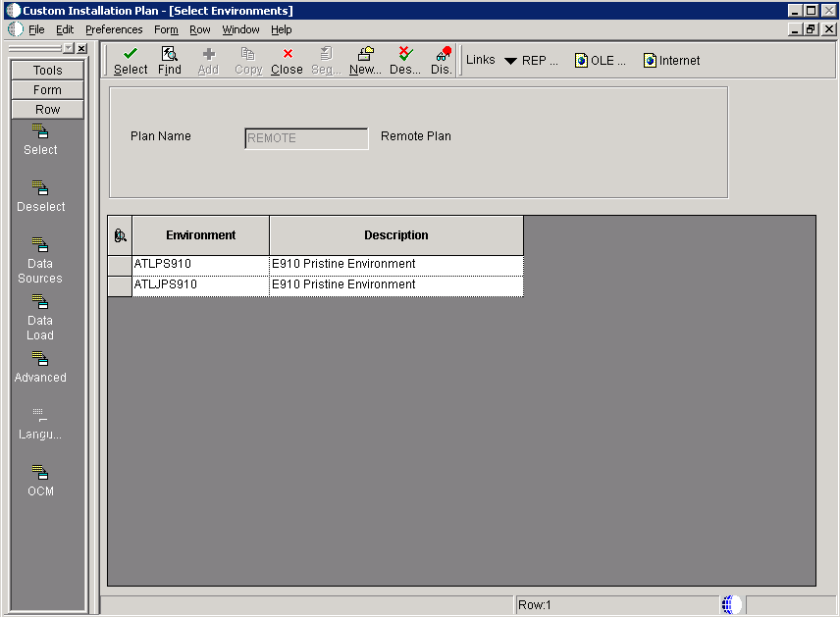The height and width of the screenshot is (617, 840).
Task: Expand the sidebar panel dropdown arrow
Action: coord(69,49)
